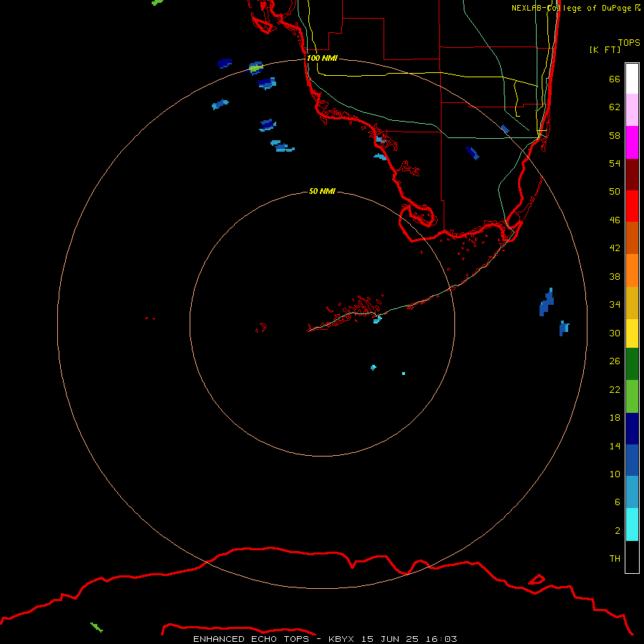
Task: Select the "[K FT]" units label
Action: [x=605, y=49]
